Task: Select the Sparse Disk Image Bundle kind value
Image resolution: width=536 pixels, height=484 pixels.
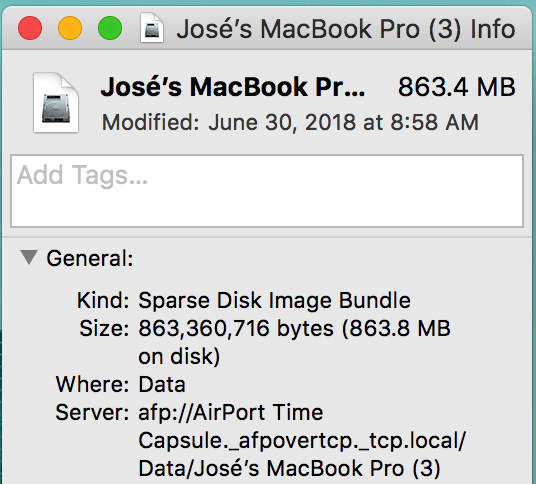Action: click(x=274, y=301)
